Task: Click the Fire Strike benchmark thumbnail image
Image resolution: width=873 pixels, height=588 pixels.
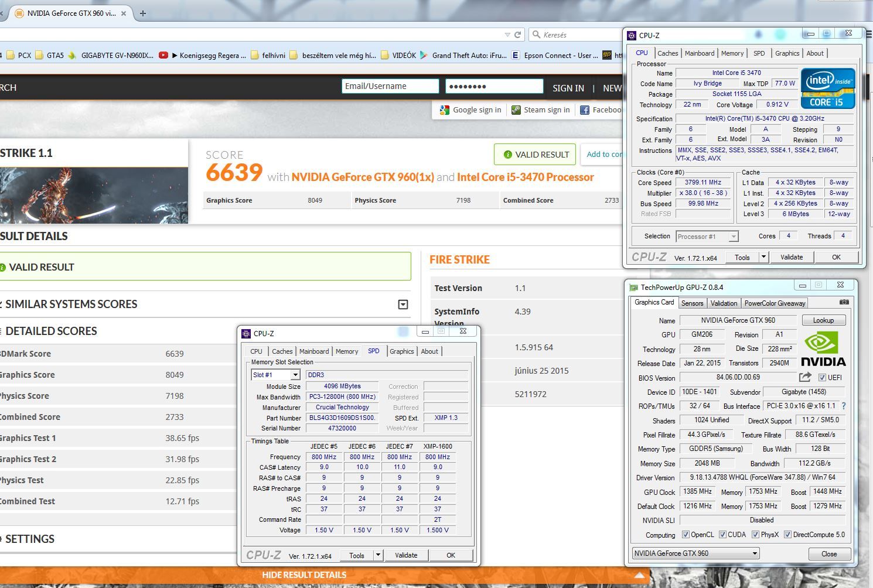Action: click(94, 196)
